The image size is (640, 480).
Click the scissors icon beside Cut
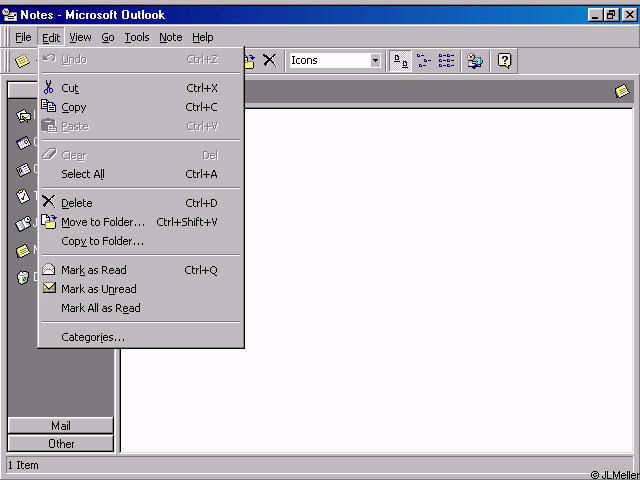pyautogui.click(x=49, y=87)
